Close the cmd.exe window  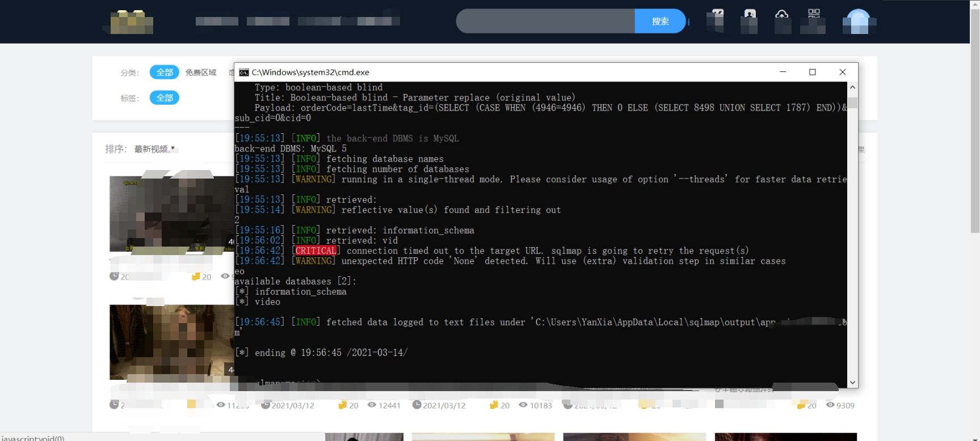point(842,72)
